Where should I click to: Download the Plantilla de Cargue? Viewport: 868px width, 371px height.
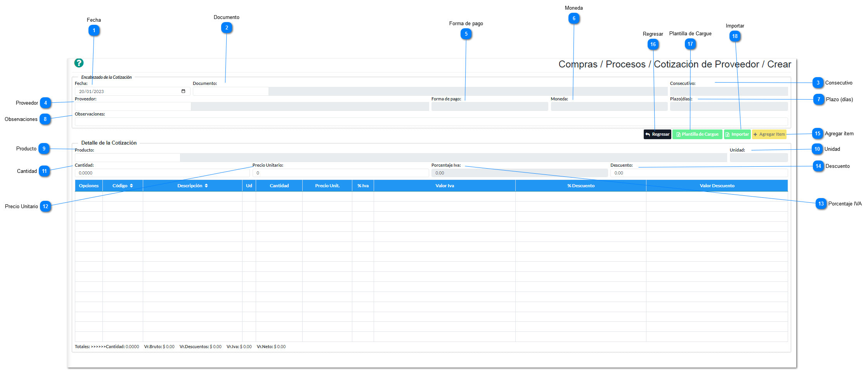(x=697, y=134)
